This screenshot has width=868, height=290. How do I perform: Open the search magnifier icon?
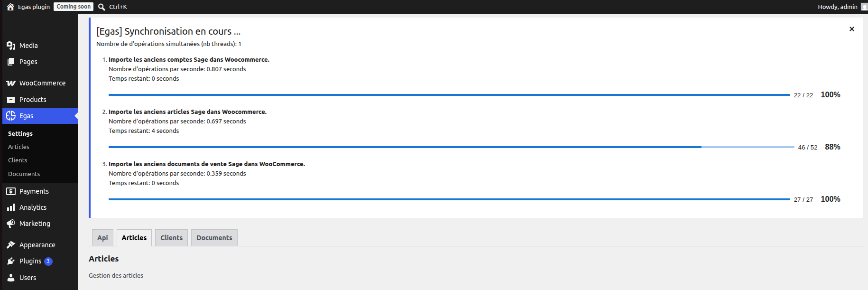(102, 7)
